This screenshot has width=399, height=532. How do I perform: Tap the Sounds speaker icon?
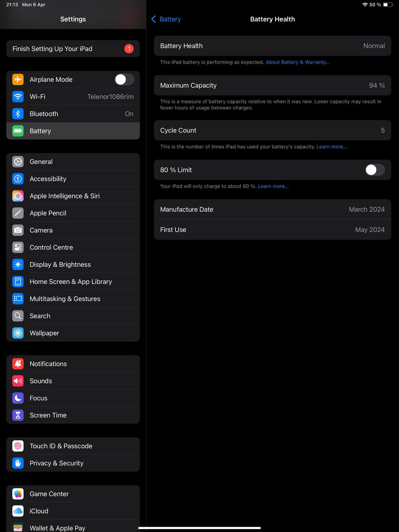[18, 381]
